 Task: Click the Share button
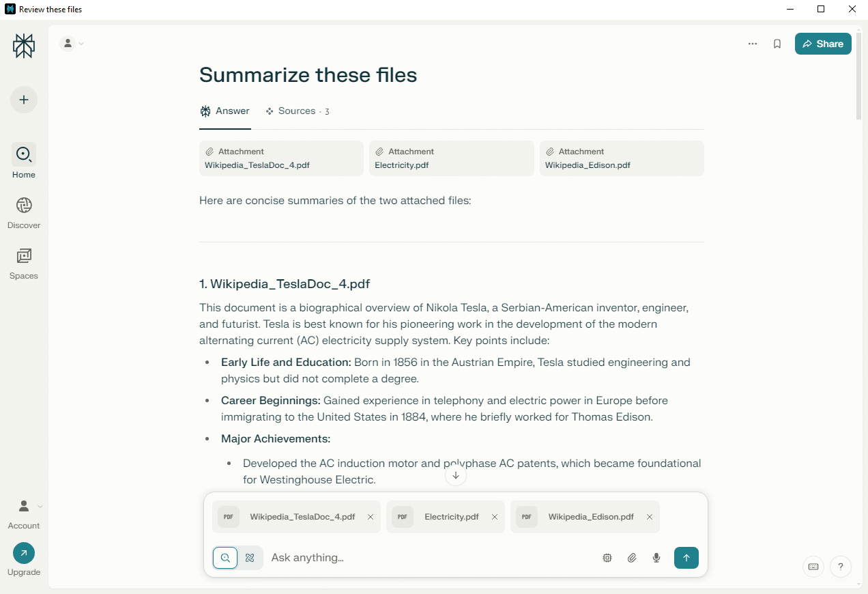click(823, 44)
